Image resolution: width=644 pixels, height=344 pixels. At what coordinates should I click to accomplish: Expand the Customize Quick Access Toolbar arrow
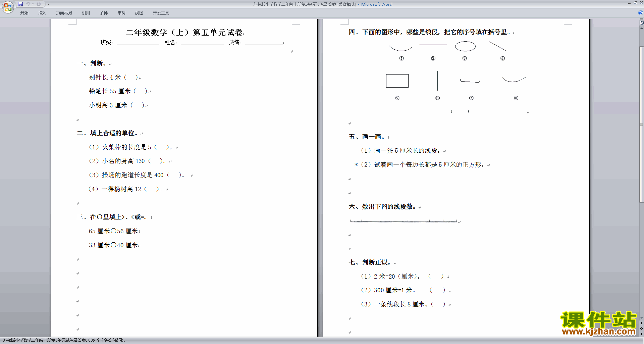click(x=48, y=4)
